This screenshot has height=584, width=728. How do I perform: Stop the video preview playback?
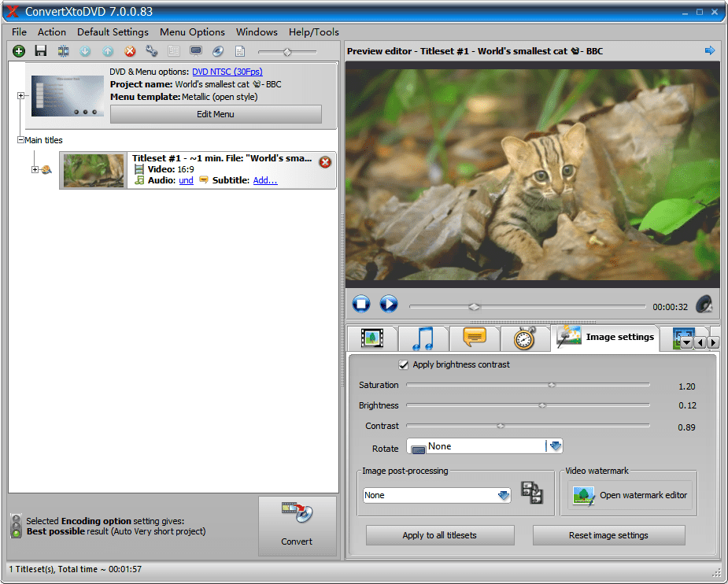tap(361, 304)
